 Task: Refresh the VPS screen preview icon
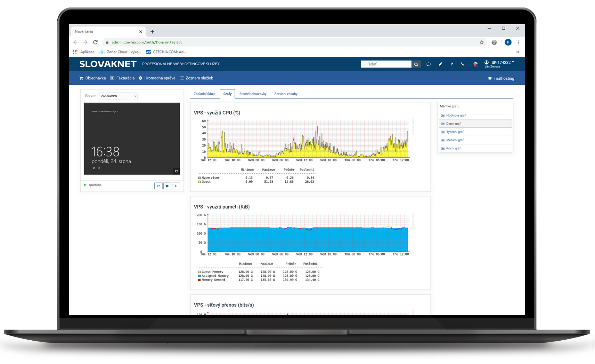click(x=176, y=171)
